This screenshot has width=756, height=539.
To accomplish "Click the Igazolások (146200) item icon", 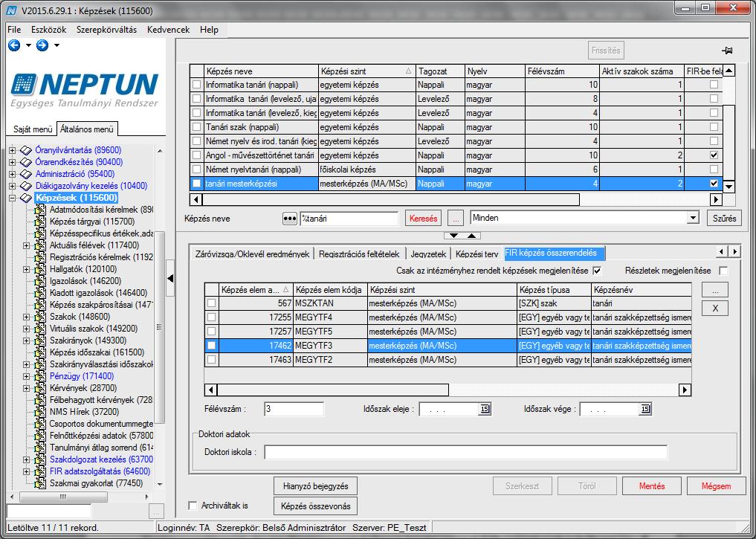I will click(40, 281).
